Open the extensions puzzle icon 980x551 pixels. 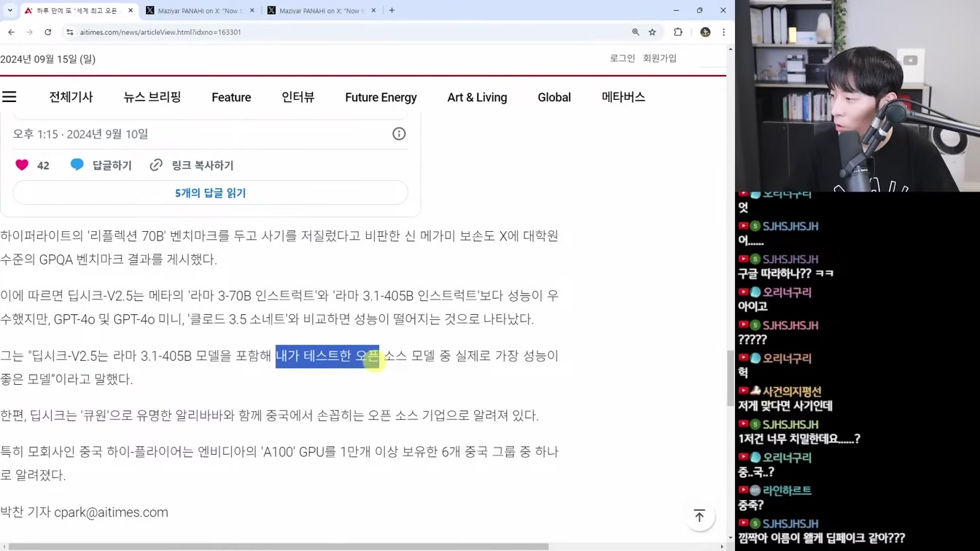678,32
